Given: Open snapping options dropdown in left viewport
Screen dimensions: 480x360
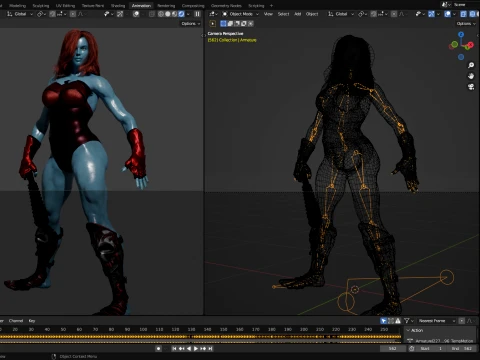Looking at the screenshot, I should [61, 14].
